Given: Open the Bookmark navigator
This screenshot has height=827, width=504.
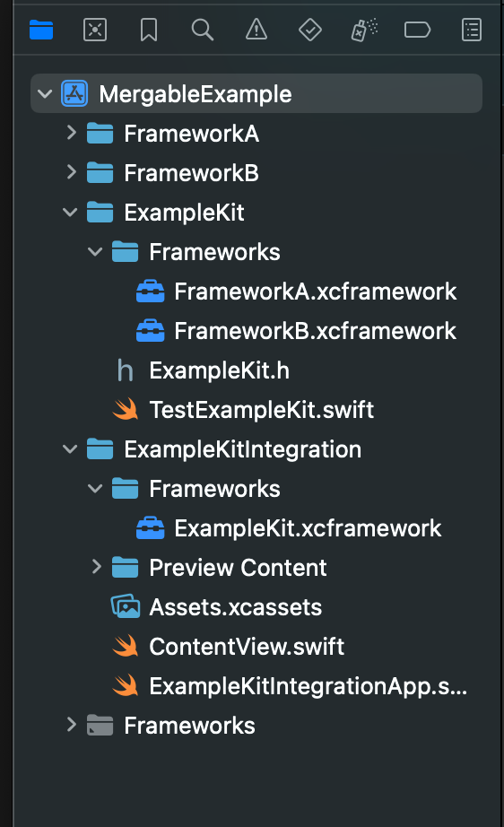Looking at the screenshot, I should tap(149, 30).
